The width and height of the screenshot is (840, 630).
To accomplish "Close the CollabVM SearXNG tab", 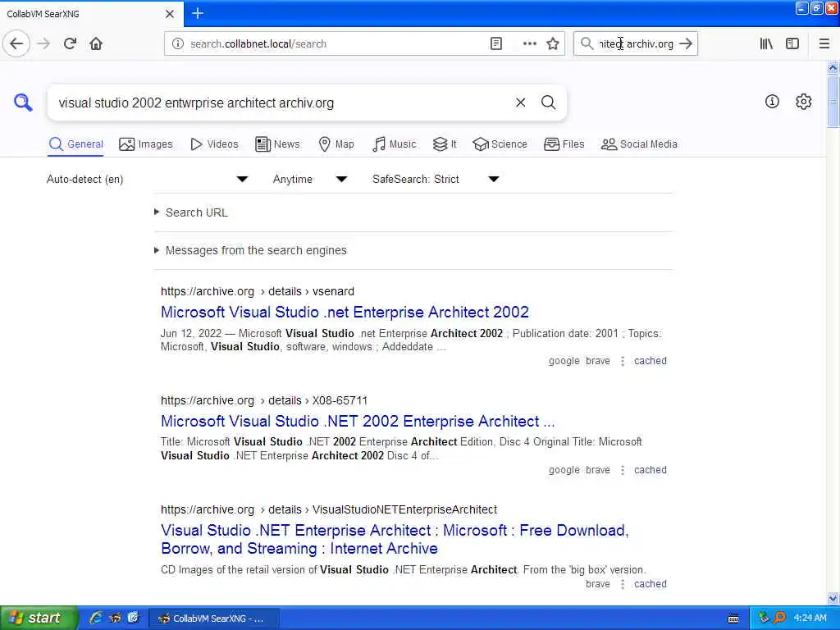I will tap(170, 14).
